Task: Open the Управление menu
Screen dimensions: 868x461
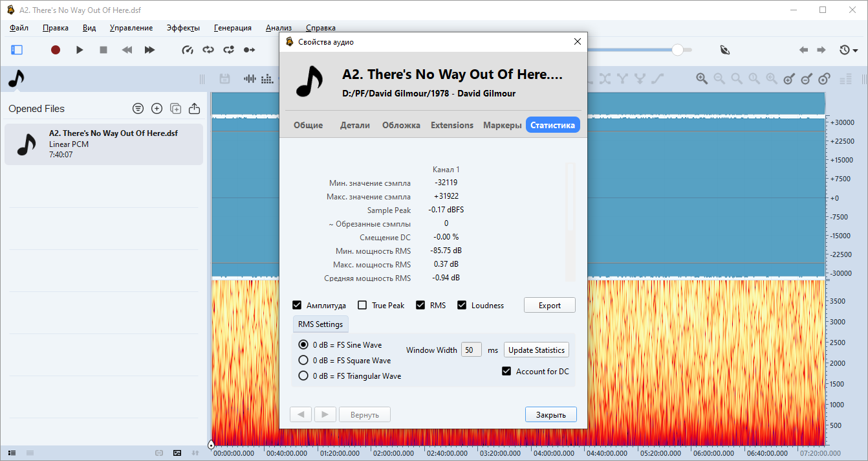Action: tap(131, 28)
